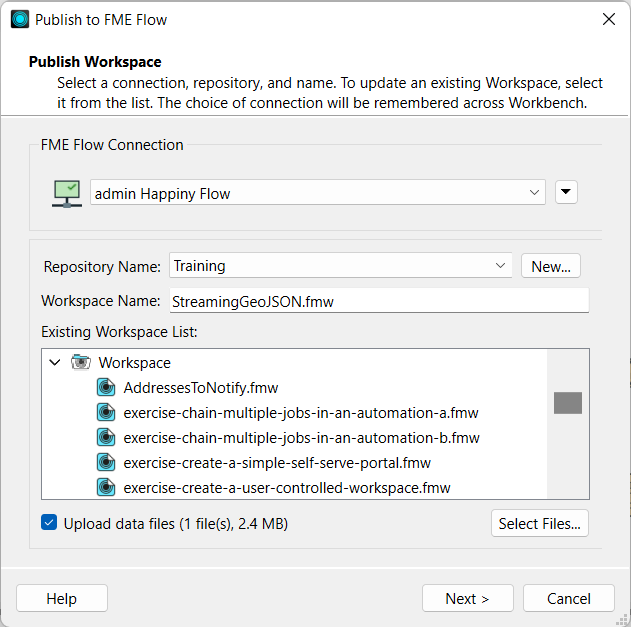Open the Repository Name Training dropdown
This screenshot has width=631, height=627.
point(340,265)
